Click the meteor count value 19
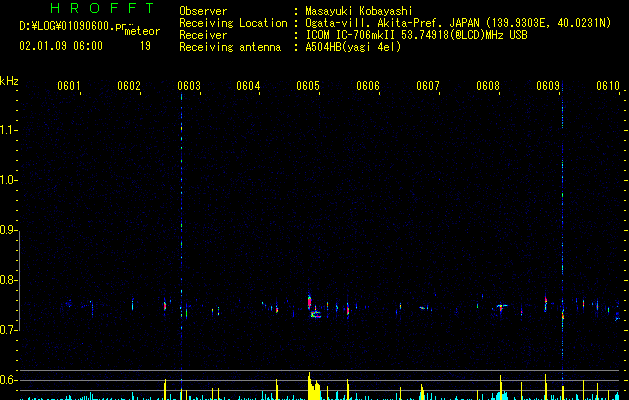Viewport: 629px width, 400px height. (x=145, y=46)
